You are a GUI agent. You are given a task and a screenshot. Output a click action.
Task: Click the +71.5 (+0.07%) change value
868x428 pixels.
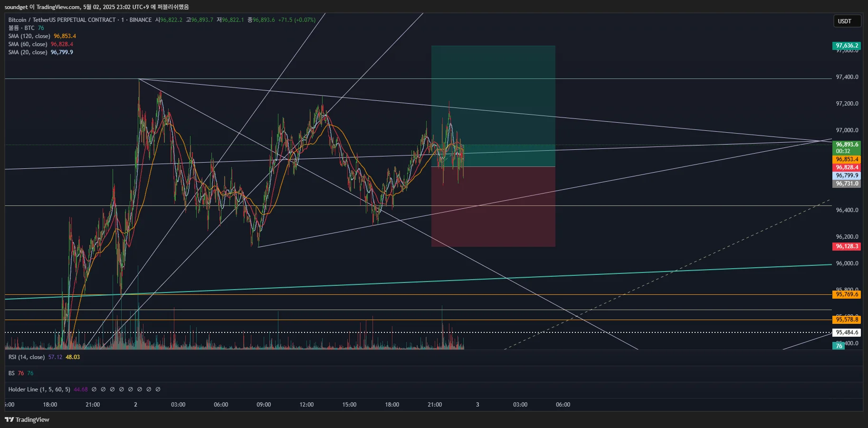tap(297, 20)
